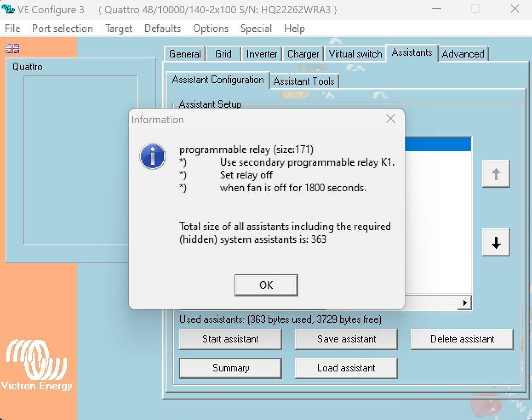Click the blue information icon

(153, 156)
